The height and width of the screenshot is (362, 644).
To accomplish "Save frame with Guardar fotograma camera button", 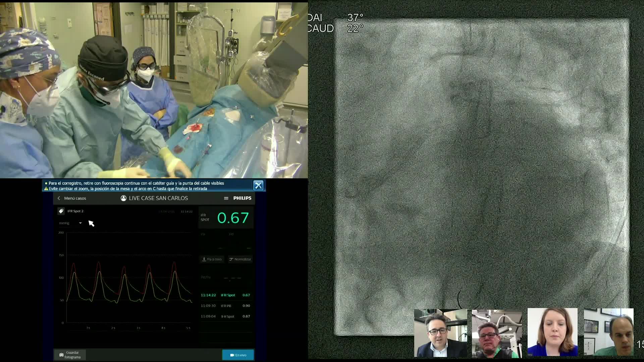I will pyautogui.click(x=70, y=355).
